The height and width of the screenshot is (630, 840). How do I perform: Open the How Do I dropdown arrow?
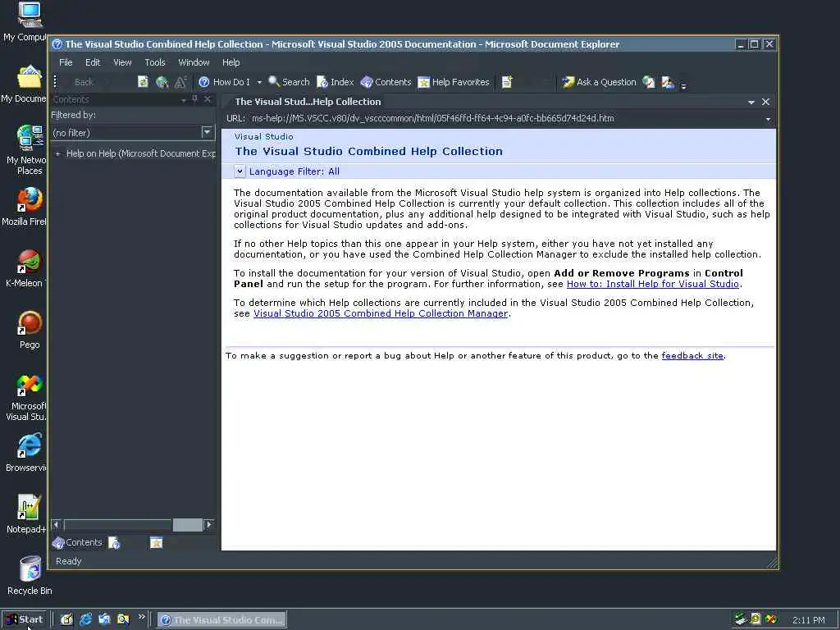259,83
